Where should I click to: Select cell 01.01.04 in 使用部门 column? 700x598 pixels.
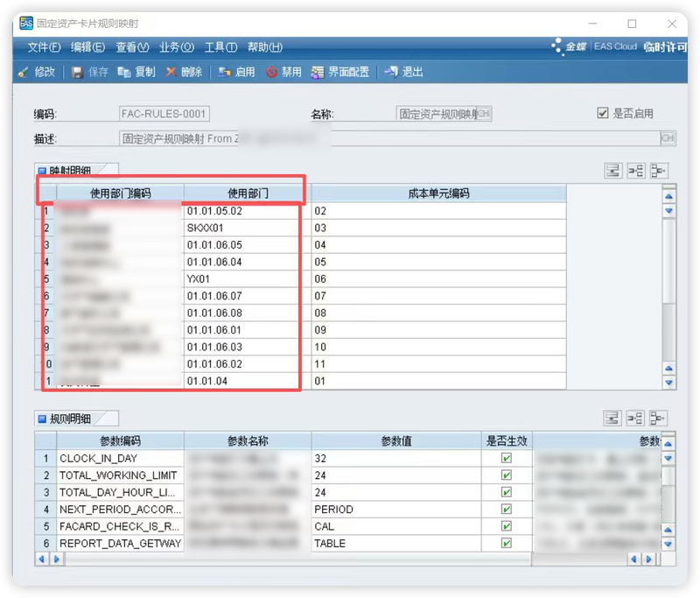[x=248, y=381]
